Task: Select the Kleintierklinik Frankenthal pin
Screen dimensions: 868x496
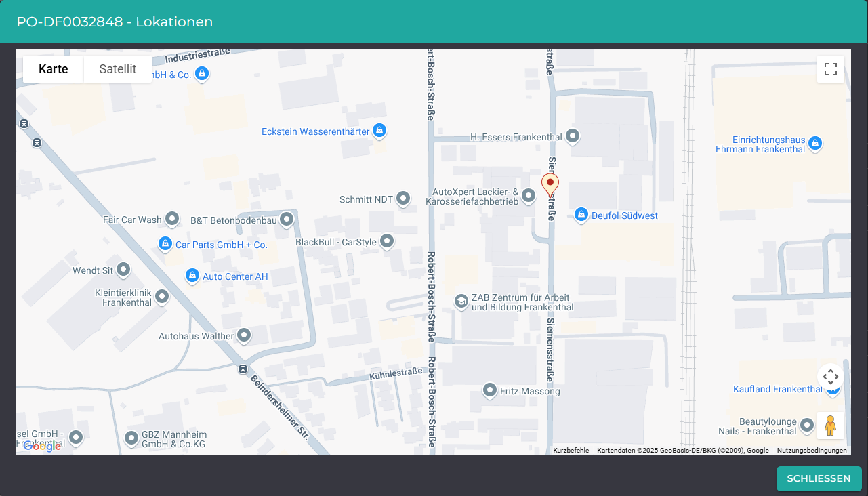Action: tap(162, 296)
